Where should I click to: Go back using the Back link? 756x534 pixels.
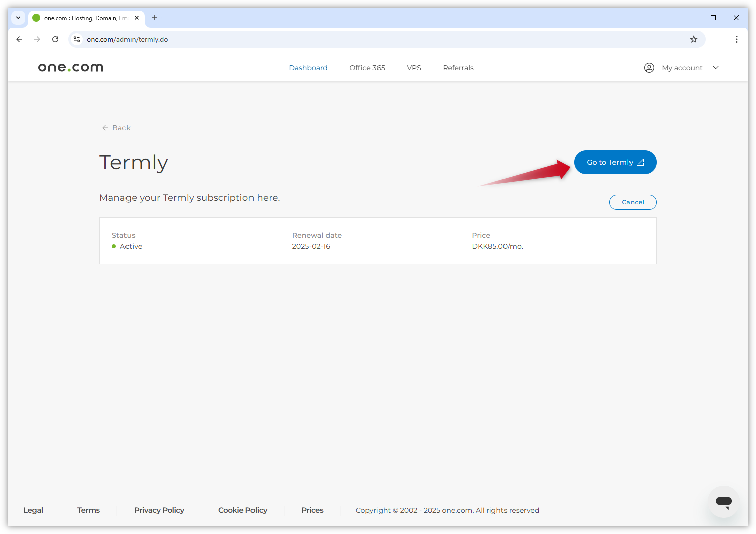(116, 128)
